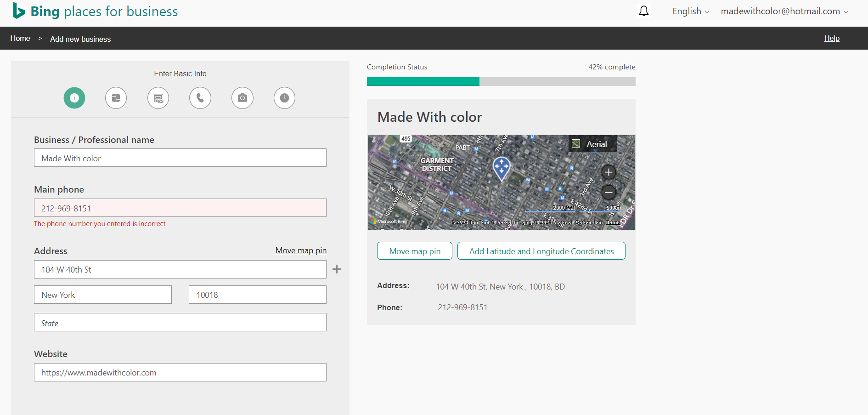Click the phone number incorrect error text
This screenshot has height=415, width=868.
tap(100, 224)
